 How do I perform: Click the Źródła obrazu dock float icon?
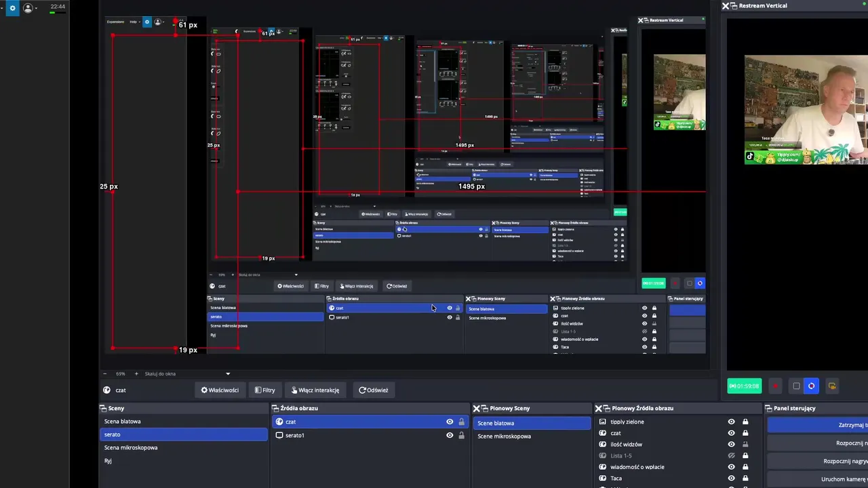pyautogui.click(x=276, y=408)
